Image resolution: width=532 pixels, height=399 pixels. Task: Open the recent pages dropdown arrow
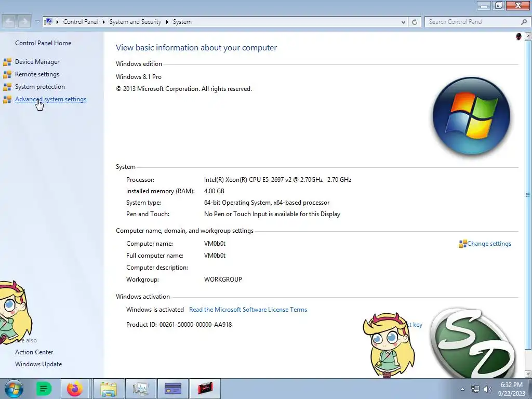(37, 22)
